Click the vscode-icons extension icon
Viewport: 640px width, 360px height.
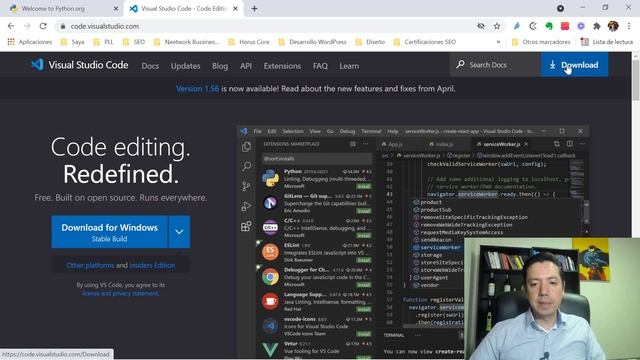point(270,326)
